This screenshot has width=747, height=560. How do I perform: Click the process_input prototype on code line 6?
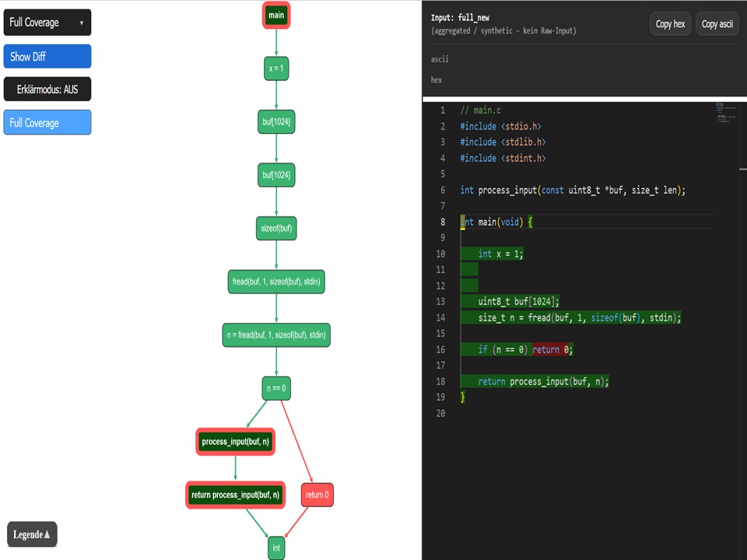pos(573,190)
